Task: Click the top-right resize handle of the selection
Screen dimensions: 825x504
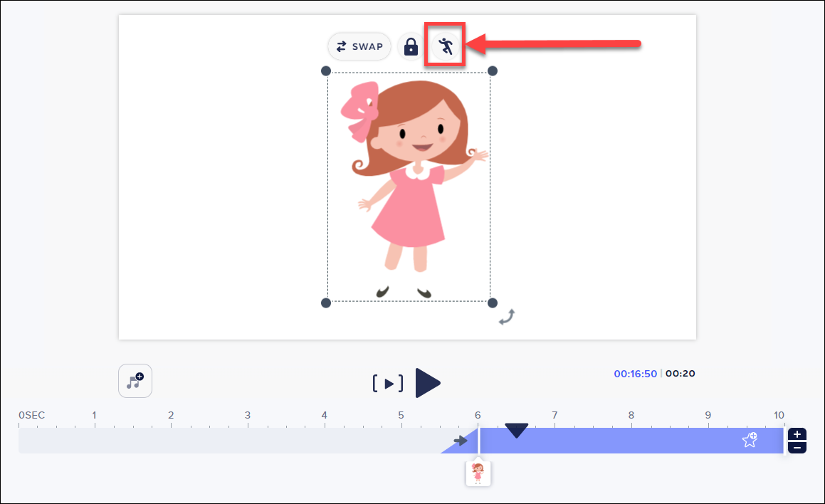Action: click(492, 70)
